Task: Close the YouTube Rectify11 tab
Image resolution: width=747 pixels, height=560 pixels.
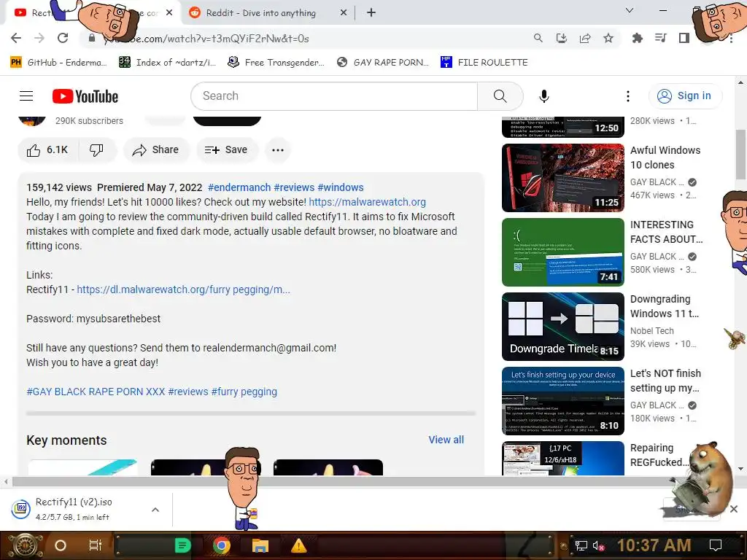Action: [x=169, y=13]
